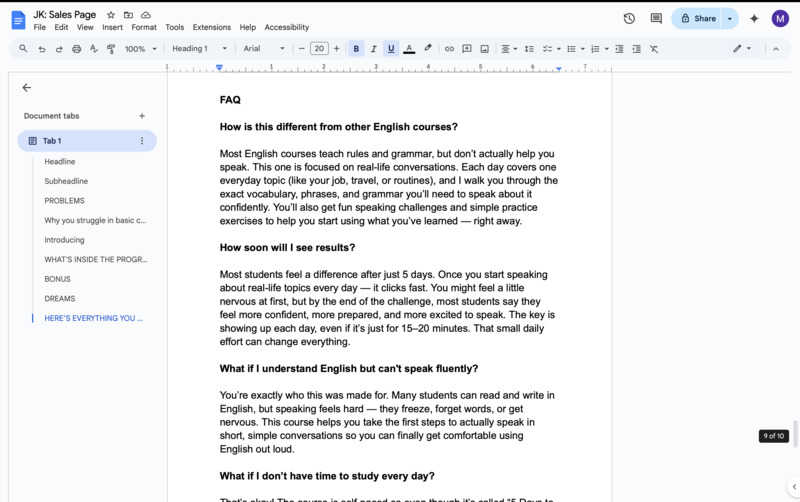Collapse the toolbar with the up chevron

pyautogui.click(x=776, y=49)
